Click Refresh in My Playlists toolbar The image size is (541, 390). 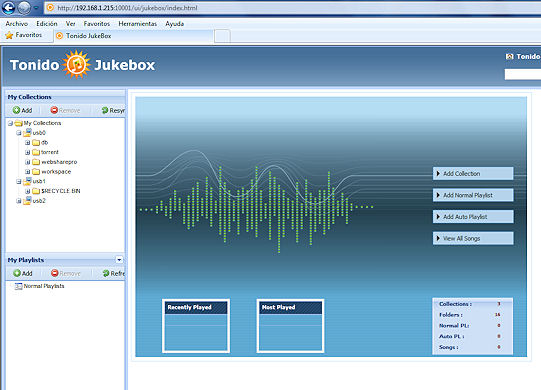(114, 273)
